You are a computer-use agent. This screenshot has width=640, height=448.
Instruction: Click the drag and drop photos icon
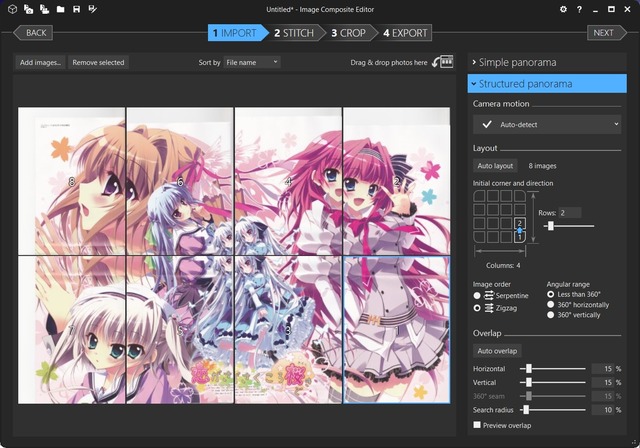(443, 62)
